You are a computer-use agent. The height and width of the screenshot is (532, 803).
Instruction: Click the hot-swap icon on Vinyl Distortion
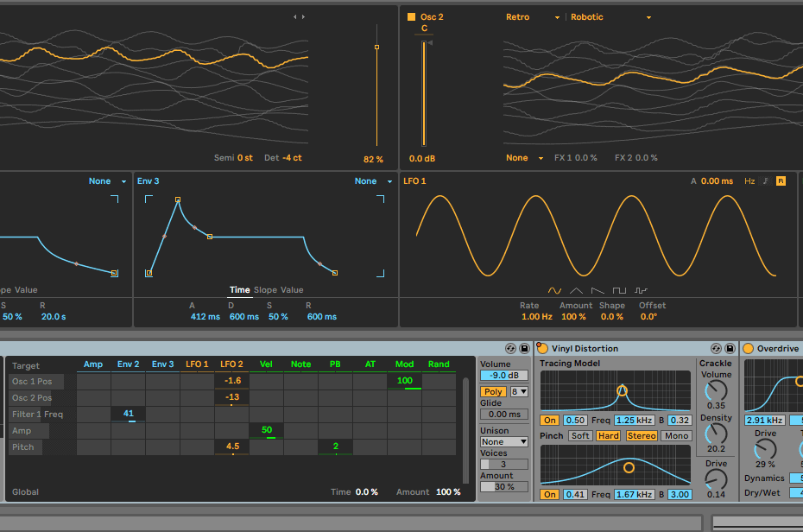(x=714, y=348)
